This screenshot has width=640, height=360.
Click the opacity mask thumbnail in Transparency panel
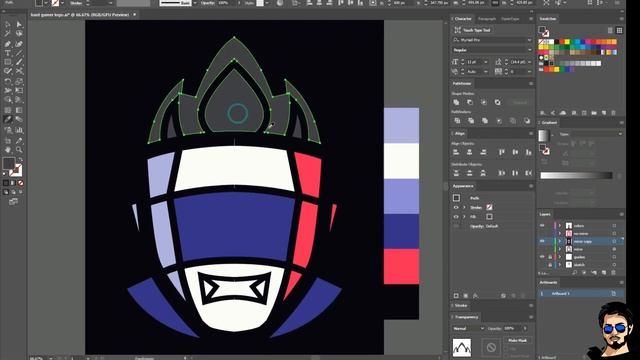click(491, 347)
